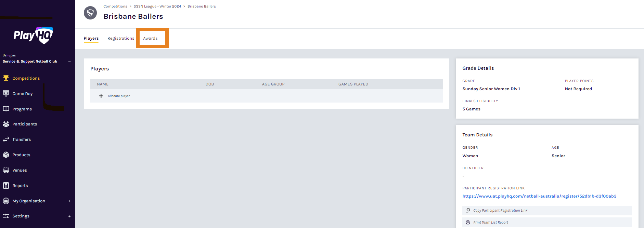The height and width of the screenshot is (228, 644).
Task: Expand the Service & Support Netball Club switcher
Action: 69,62
